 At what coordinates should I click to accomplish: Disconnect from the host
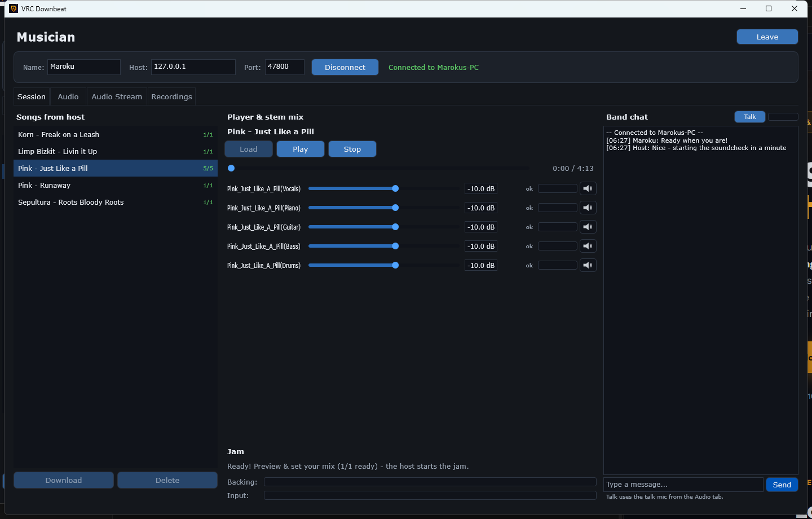tap(345, 67)
